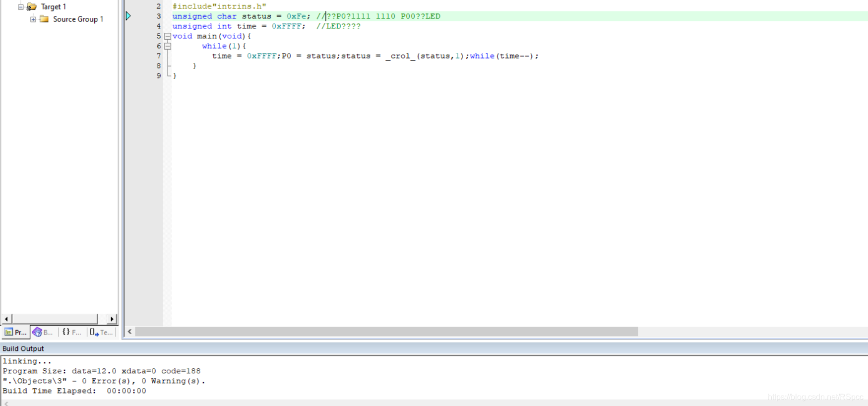Click the '0xFe' value on line 3
868x406 pixels.
(x=296, y=16)
